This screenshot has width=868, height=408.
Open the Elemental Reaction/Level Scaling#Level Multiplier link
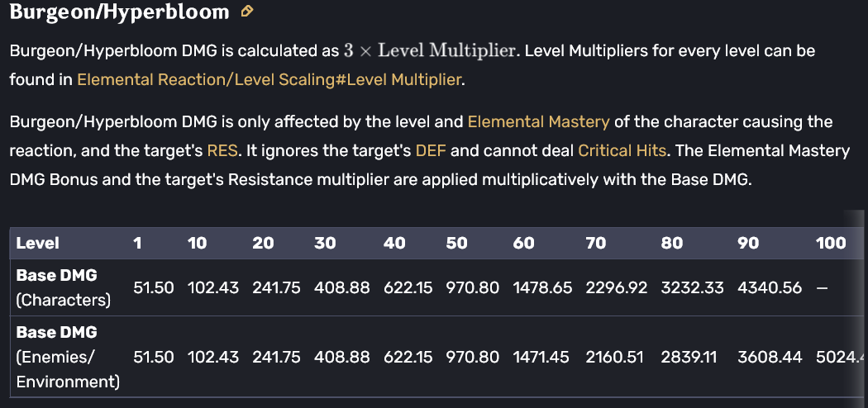(x=269, y=80)
